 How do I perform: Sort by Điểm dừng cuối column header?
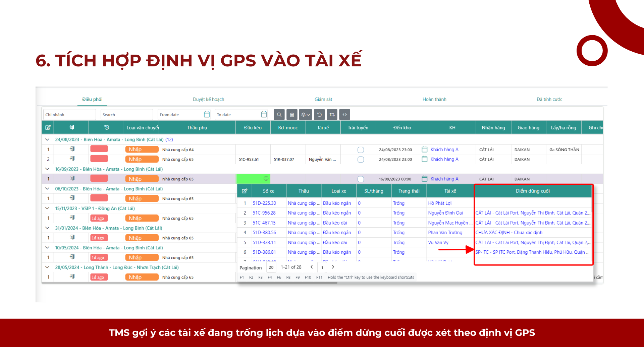(x=533, y=191)
